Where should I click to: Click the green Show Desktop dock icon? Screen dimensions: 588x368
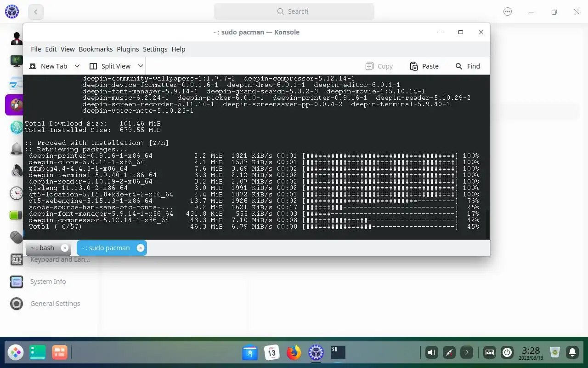pos(38,353)
